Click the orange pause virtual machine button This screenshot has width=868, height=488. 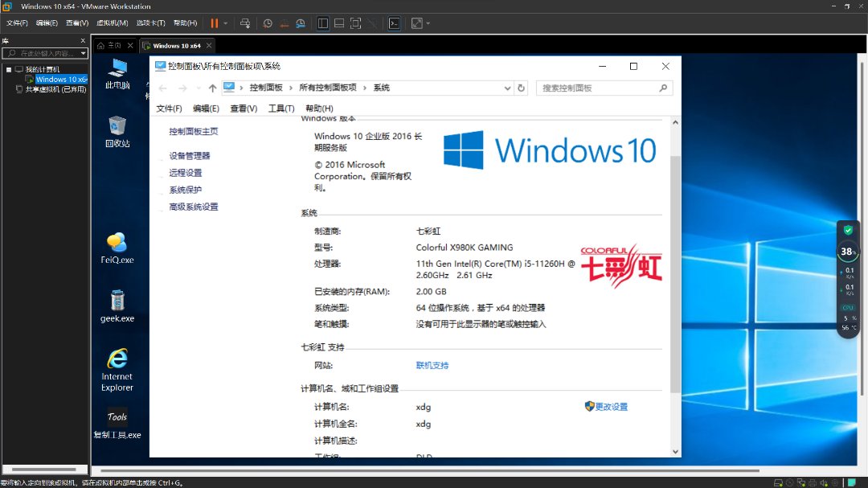tap(215, 23)
